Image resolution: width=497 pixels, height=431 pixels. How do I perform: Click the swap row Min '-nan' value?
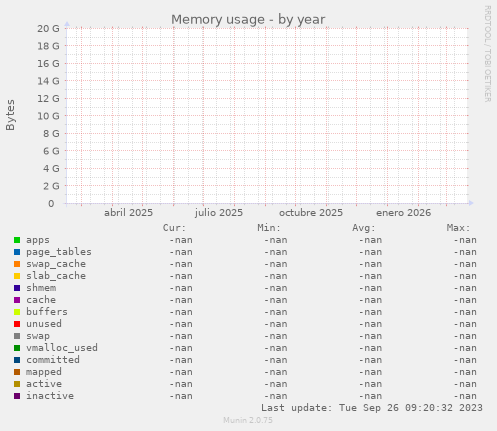tap(276, 336)
